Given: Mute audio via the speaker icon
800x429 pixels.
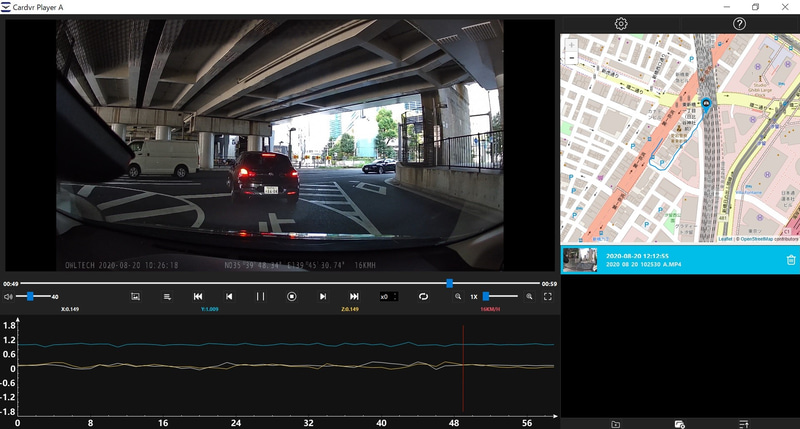Looking at the screenshot, I should pos(8,296).
